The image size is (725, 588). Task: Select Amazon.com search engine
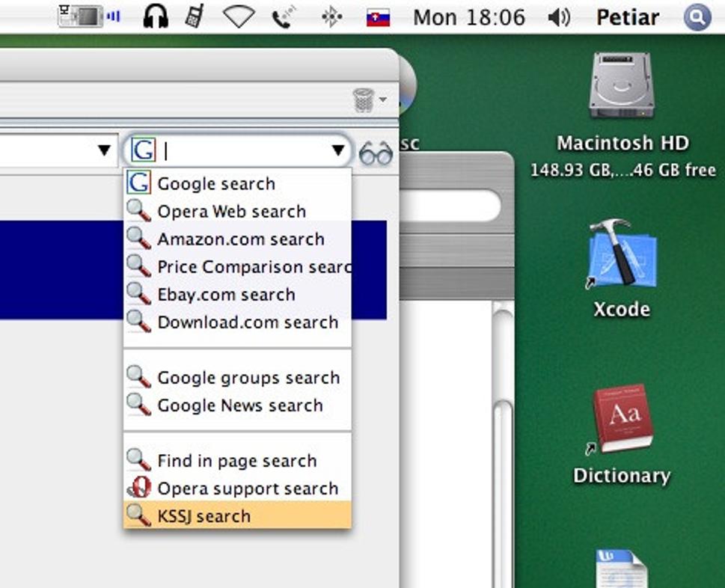tap(237, 239)
